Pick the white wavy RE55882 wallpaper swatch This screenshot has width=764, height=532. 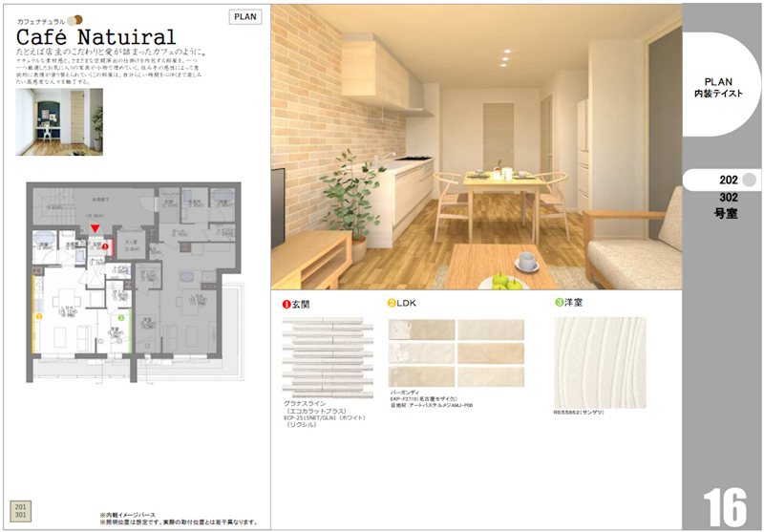[599, 362]
